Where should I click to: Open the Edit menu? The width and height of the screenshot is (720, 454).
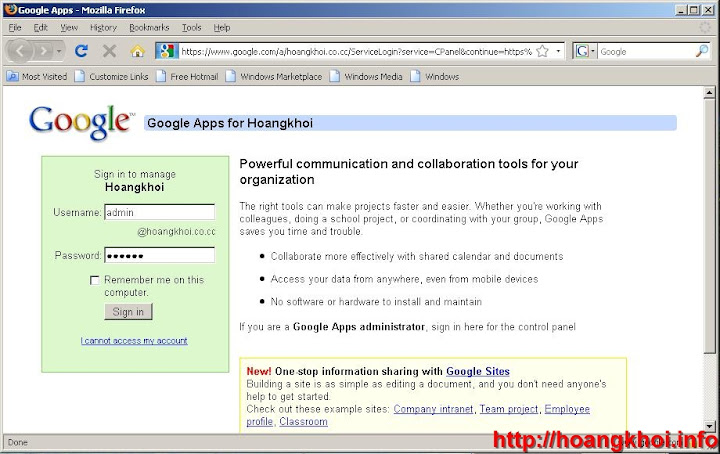(40, 28)
